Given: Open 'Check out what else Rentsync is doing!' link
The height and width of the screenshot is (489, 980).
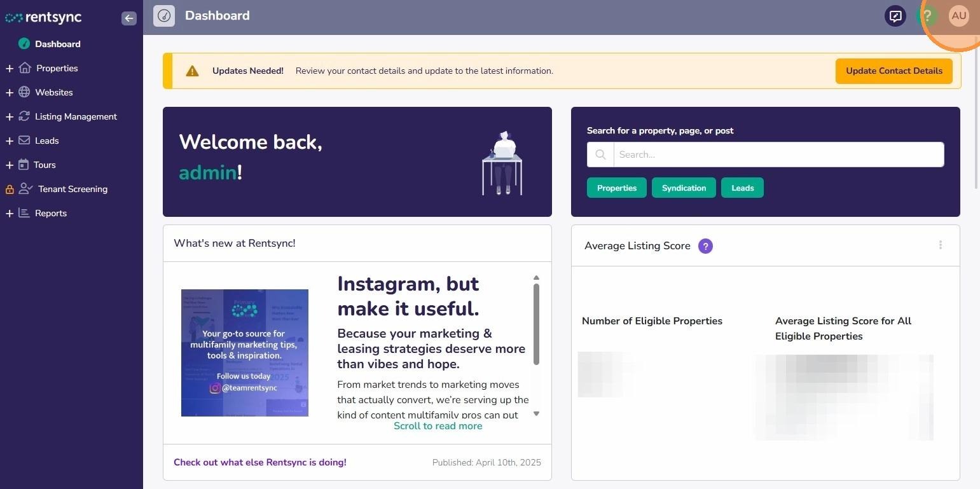Looking at the screenshot, I should click(260, 462).
